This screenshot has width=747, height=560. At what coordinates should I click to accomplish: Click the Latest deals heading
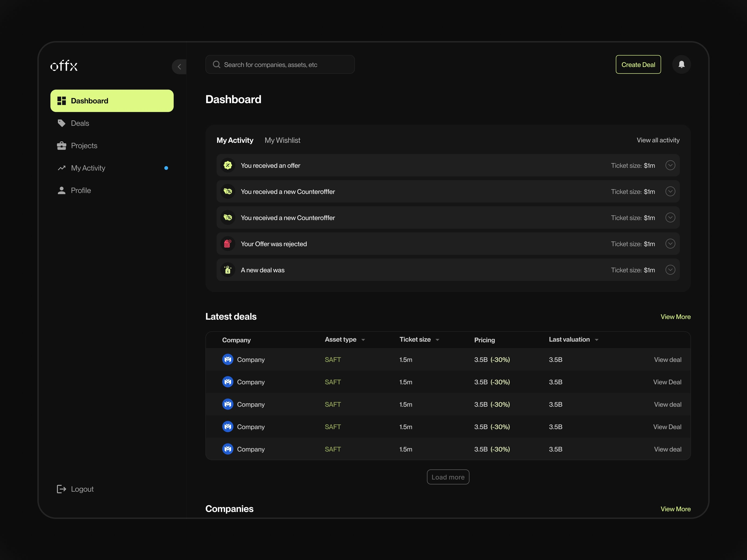pyautogui.click(x=231, y=316)
